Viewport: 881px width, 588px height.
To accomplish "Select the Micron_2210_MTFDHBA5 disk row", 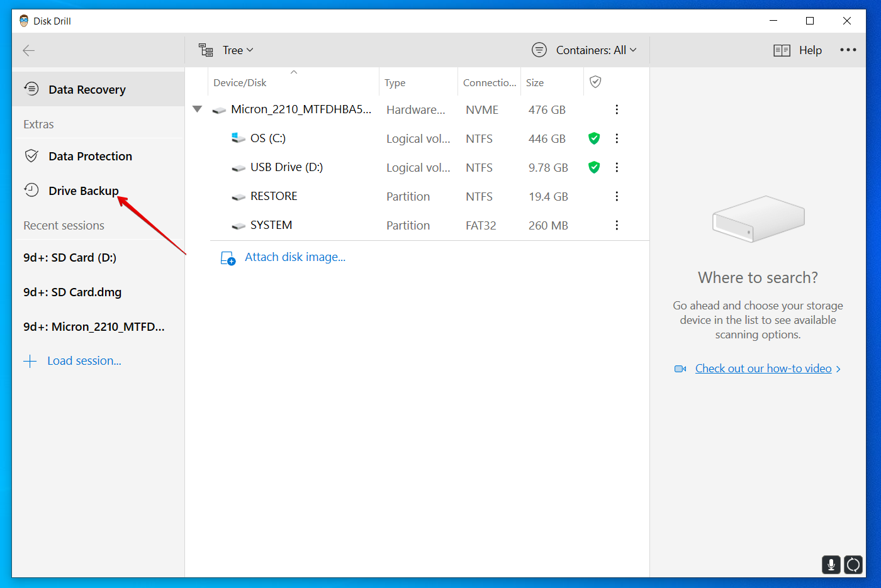I will (418, 109).
